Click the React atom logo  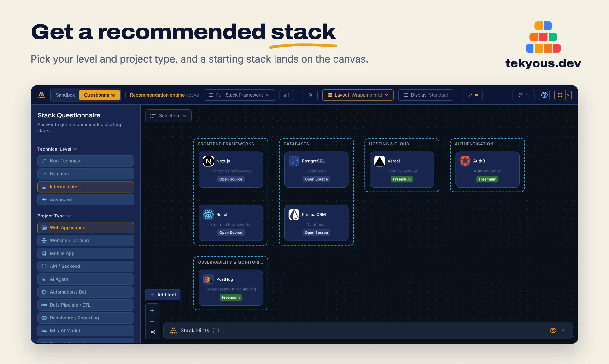click(x=208, y=215)
